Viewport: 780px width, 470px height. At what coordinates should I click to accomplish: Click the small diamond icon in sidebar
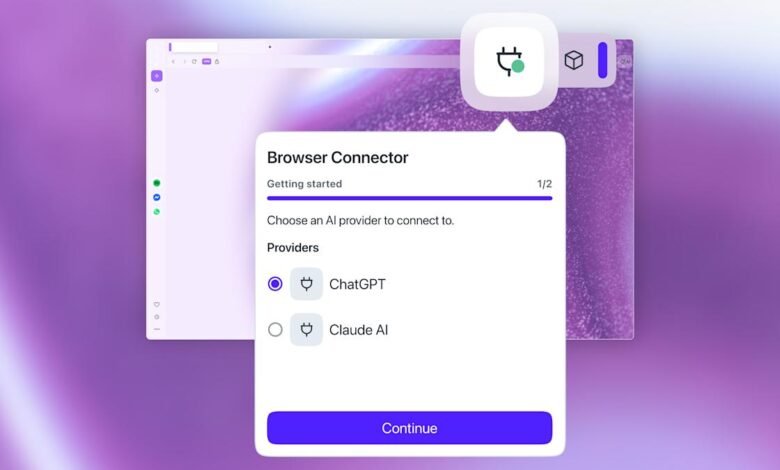(157, 91)
